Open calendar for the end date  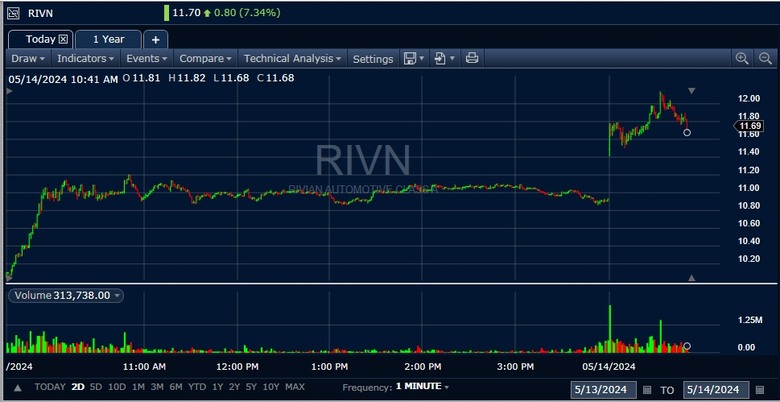760,389
